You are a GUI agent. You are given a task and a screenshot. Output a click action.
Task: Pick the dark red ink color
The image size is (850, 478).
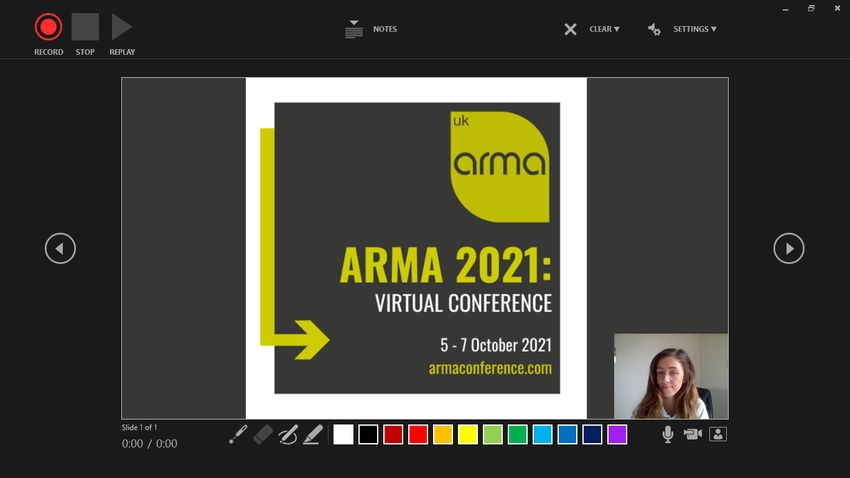click(393, 435)
